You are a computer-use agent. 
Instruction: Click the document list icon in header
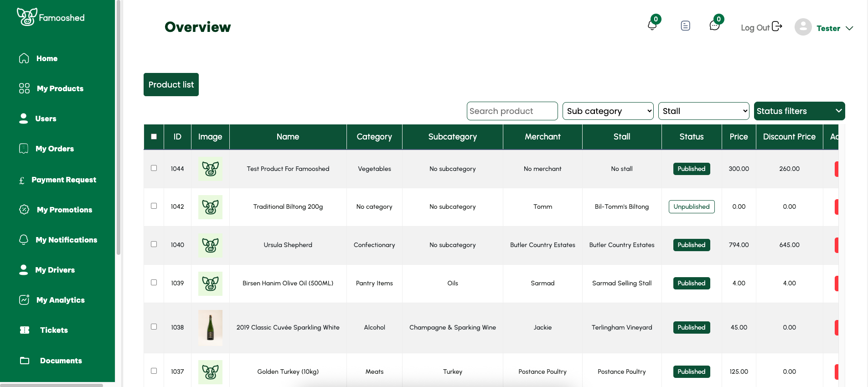click(685, 26)
